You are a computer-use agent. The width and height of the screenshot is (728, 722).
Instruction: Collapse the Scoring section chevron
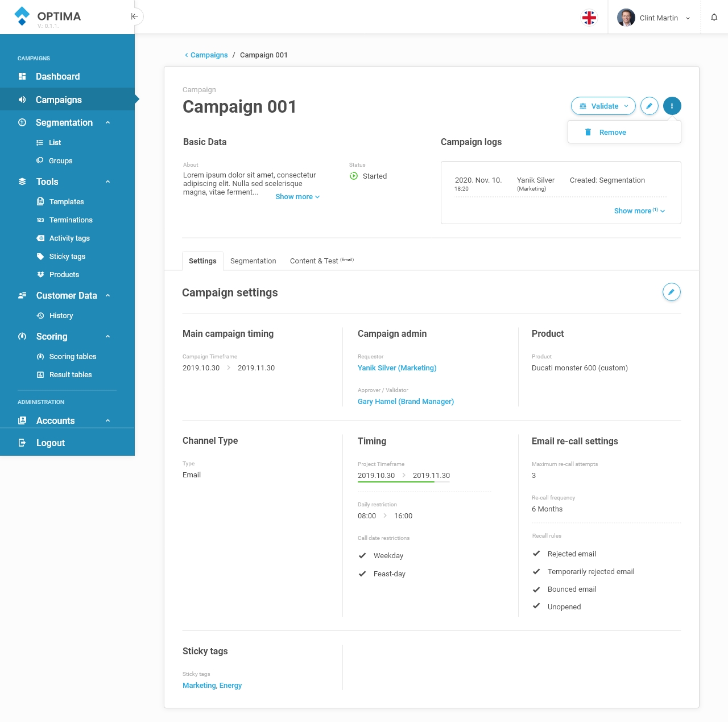click(x=108, y=337)
